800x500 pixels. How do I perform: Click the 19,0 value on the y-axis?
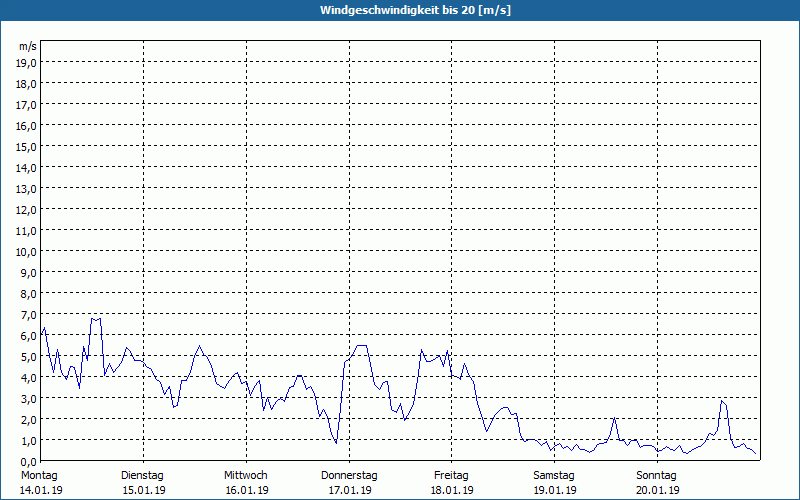[x=27, y=62]
